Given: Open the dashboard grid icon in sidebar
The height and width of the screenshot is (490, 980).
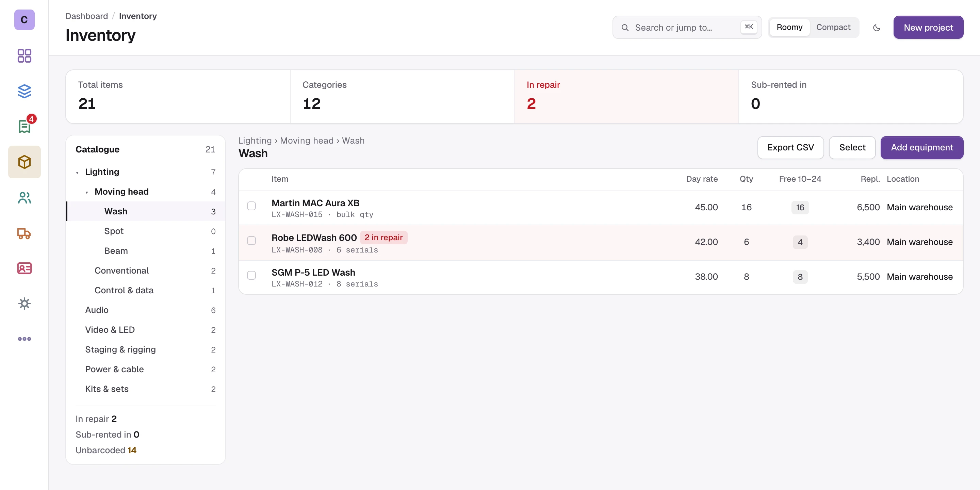Looking at the screenshot, I should click(24, 56).
